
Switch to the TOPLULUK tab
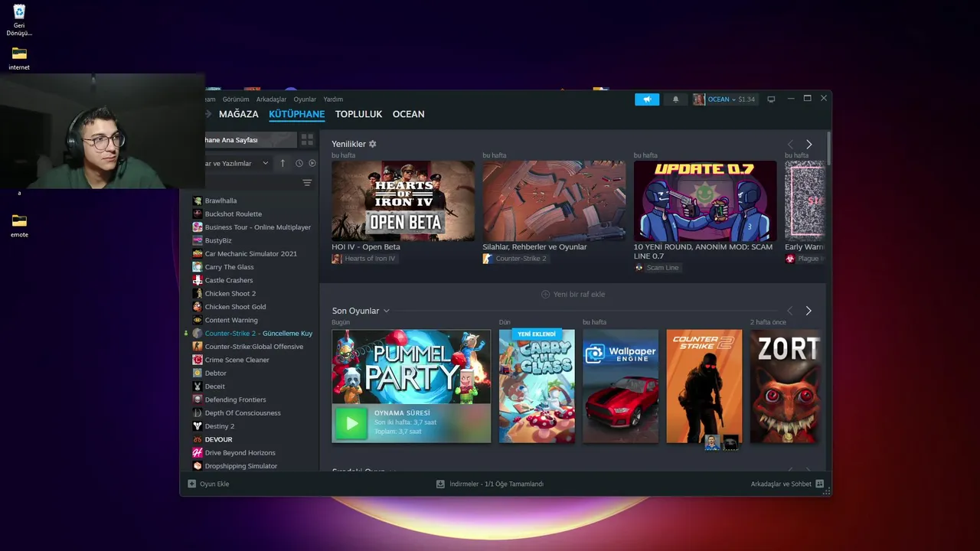(358, 114)
